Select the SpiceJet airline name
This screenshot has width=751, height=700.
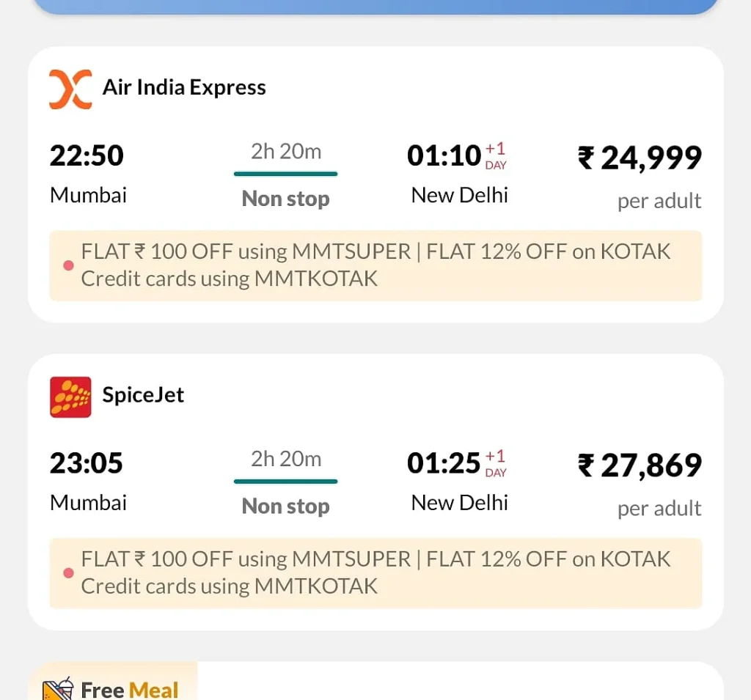tap(143, 395)
